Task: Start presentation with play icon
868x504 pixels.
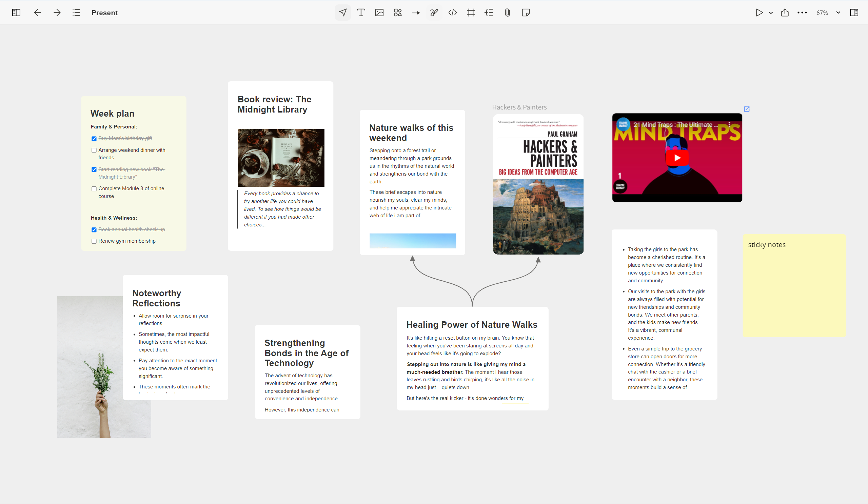Action: (x=759, y=13)
